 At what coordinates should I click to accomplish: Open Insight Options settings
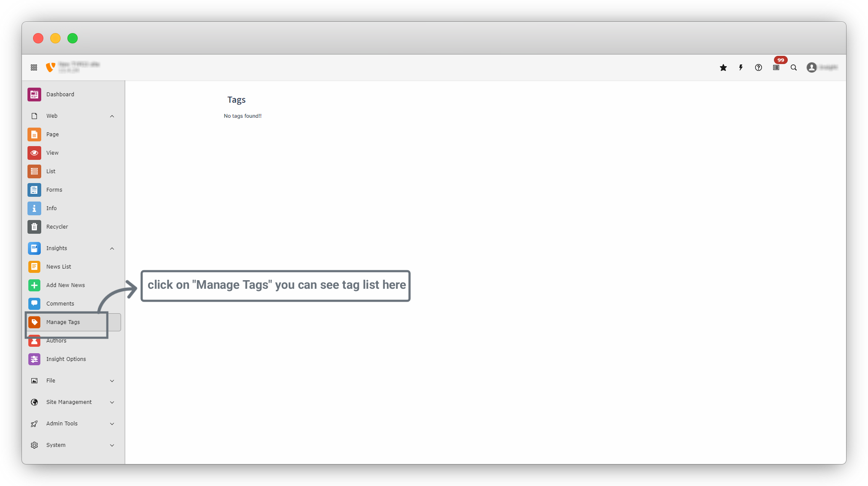coord(66,359)
